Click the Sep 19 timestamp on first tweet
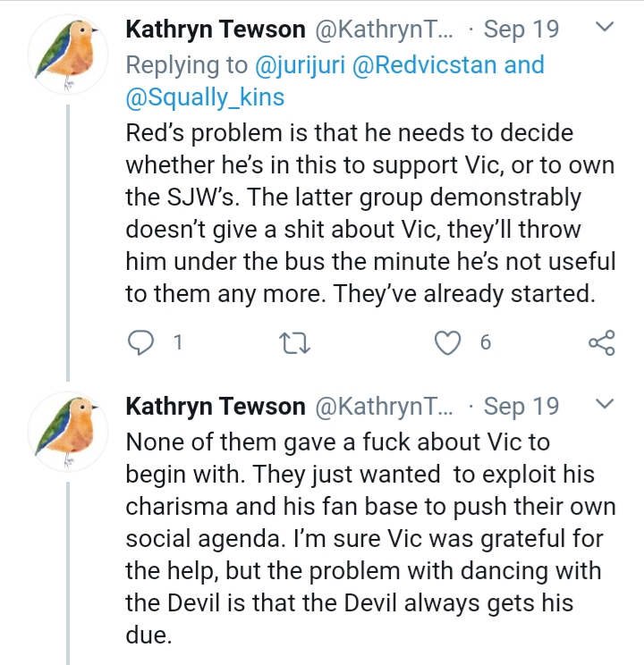This screenshot has height=665, width=644. 521,29
